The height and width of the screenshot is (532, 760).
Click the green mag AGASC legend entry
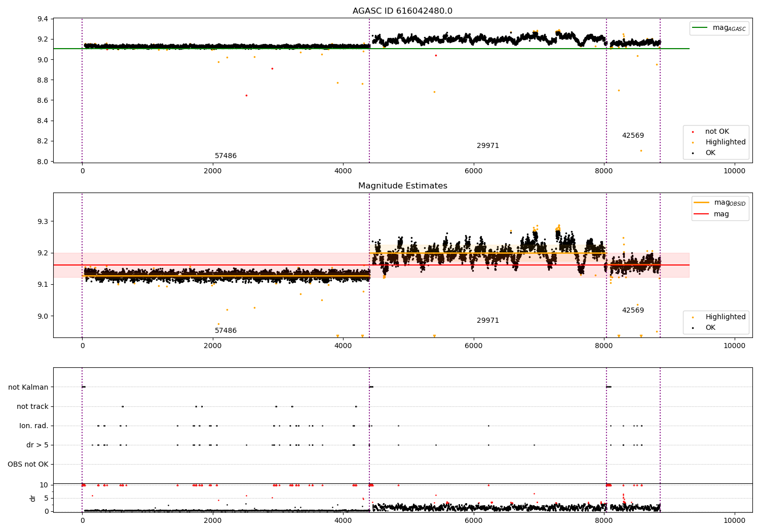coord(718,28)
